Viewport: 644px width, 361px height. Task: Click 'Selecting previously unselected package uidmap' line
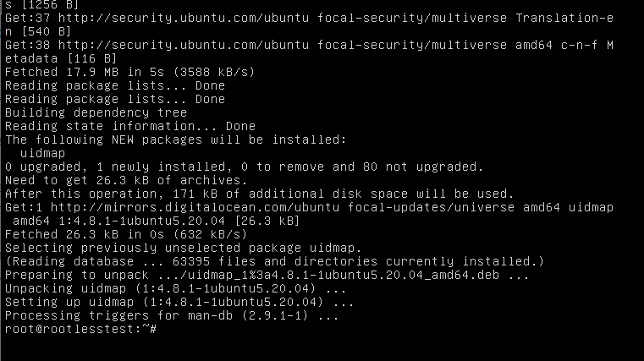point(183,248)
